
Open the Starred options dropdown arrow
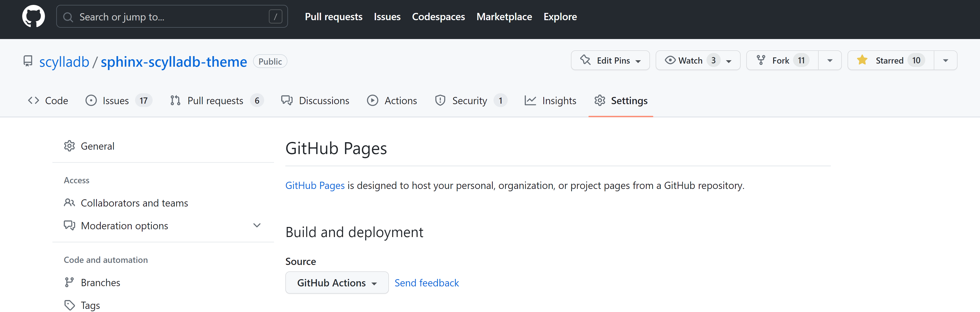946,60
